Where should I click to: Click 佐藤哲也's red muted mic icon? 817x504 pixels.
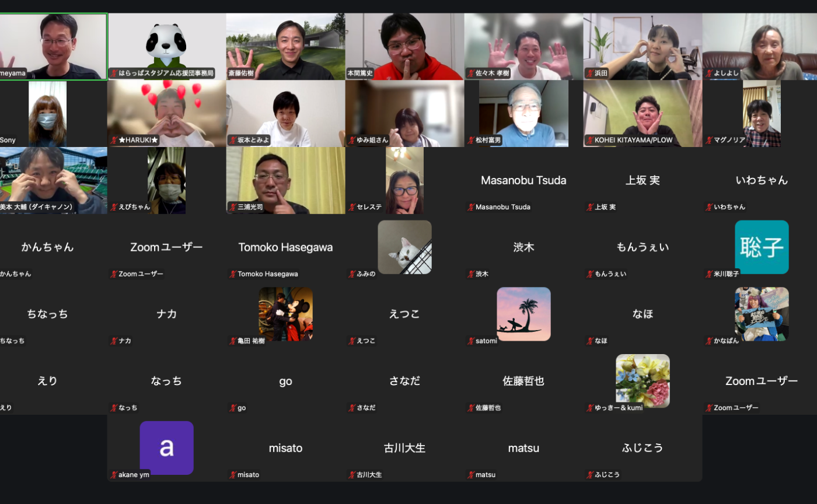(x=470, y=408)
